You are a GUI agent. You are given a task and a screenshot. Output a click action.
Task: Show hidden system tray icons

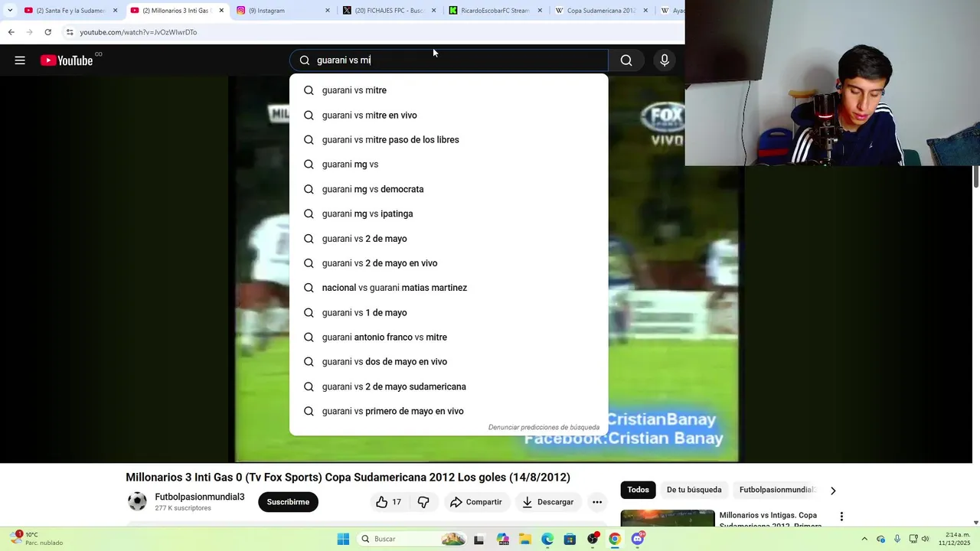(864, 539)
